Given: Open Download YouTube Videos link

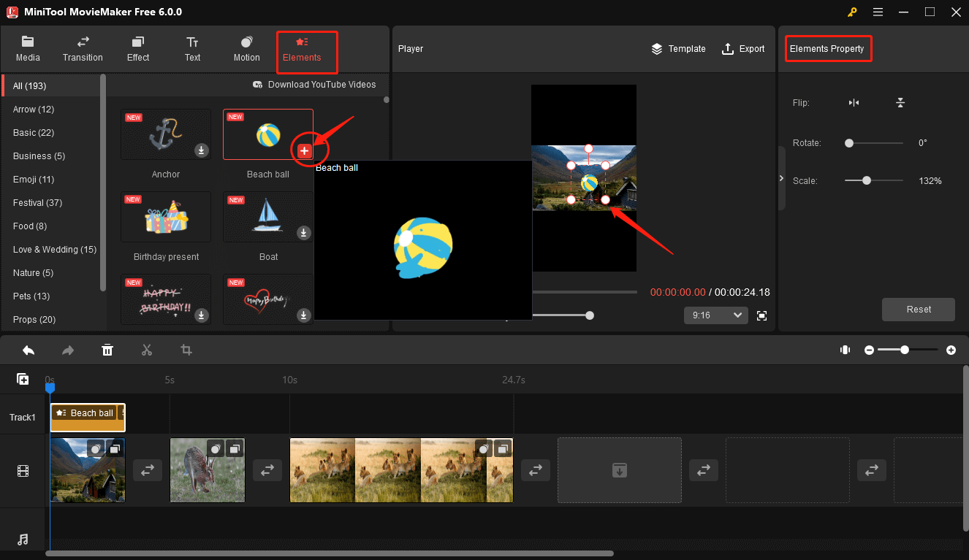Looking at the screenshot, I should coord(314,85).
